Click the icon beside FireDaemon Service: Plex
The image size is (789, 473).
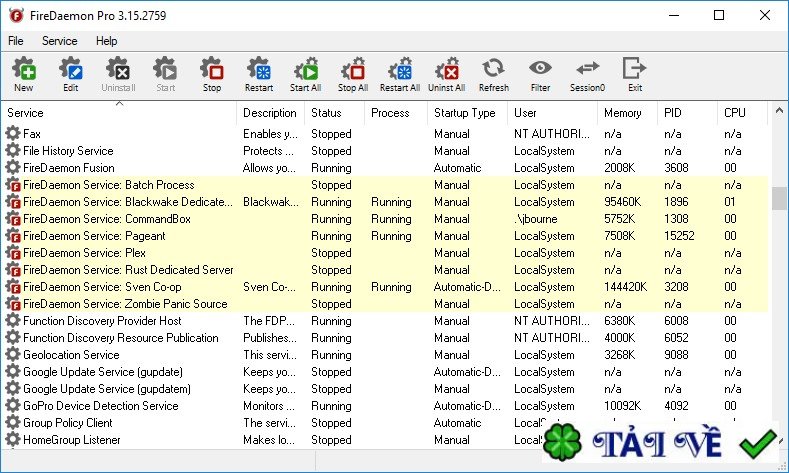tap(13, 253)
